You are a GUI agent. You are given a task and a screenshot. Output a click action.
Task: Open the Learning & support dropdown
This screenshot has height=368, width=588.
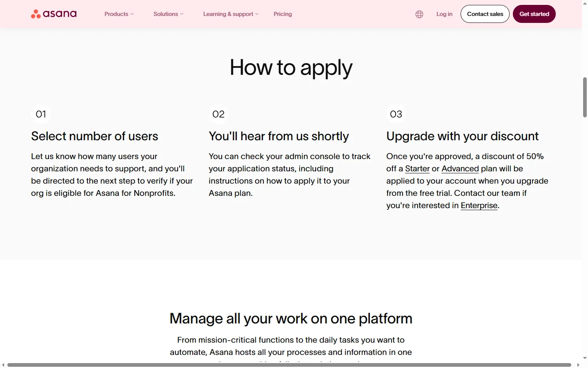231,14
